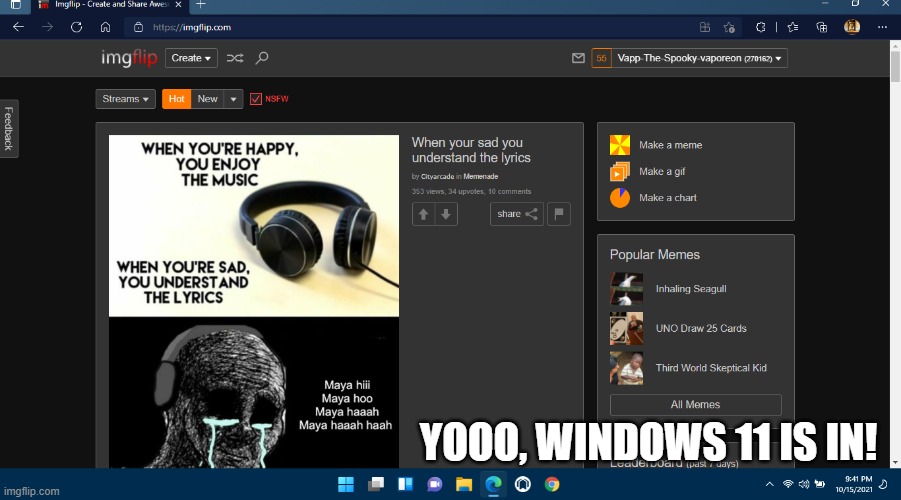Go back with the browser back arrow

tap(18, 27)
